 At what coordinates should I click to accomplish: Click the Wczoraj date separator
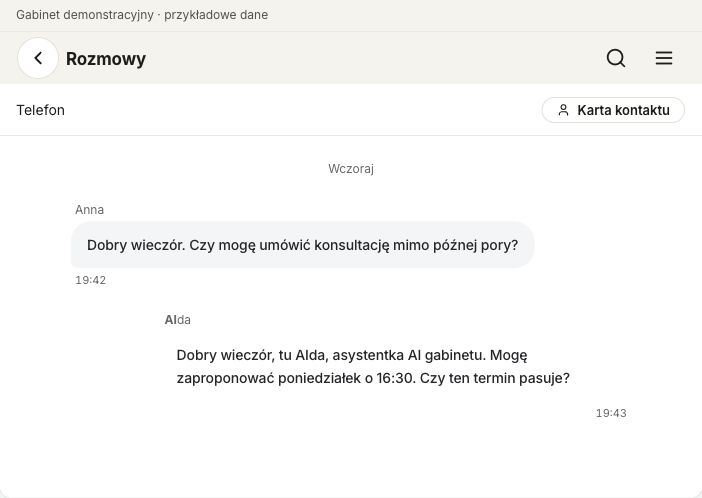click(351, 169)
